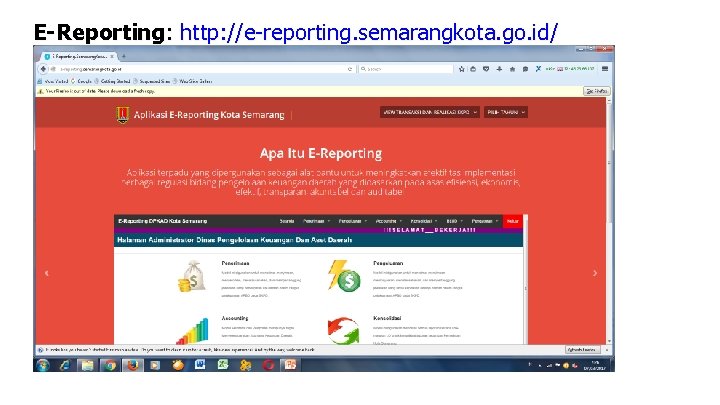Click the chat bubble toolbar icon
Image resolution: width=720 pixels, height=405 pixels.
click(x=525, y=69)
